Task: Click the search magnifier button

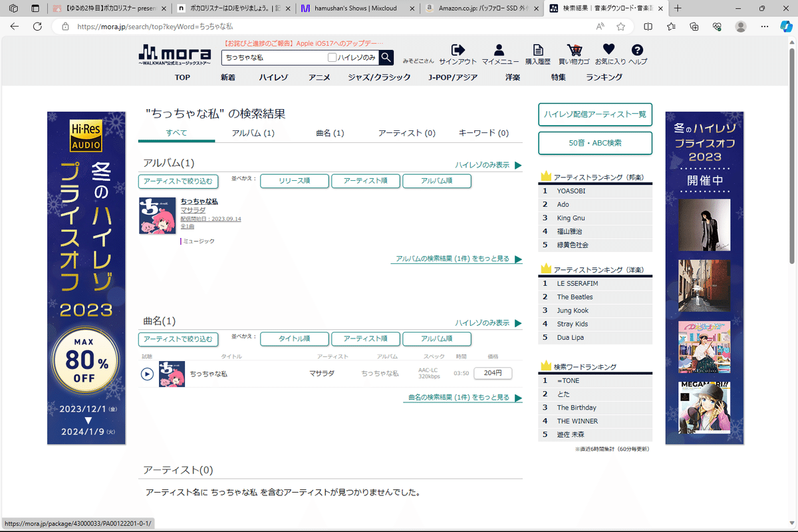Action: click(386, 57)
